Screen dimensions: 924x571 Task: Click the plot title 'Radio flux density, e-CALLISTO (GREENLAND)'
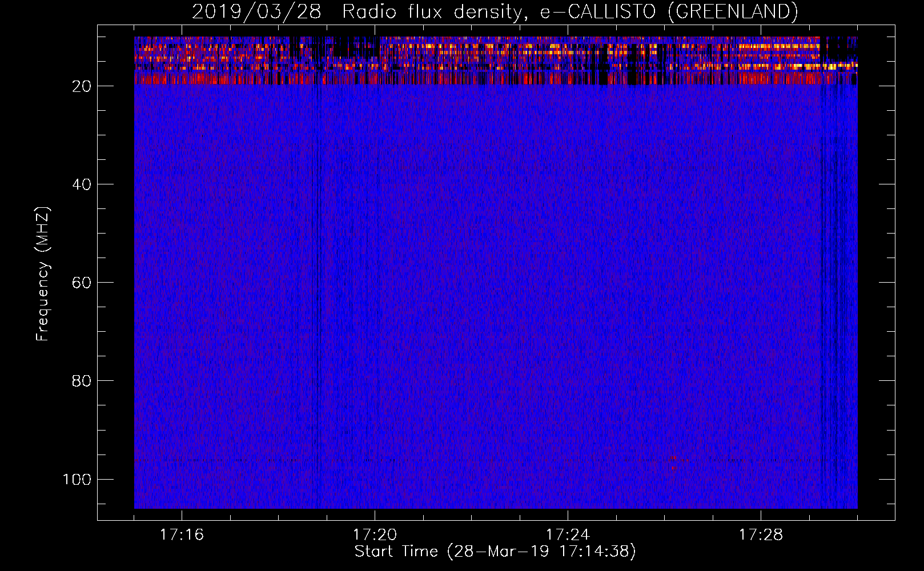click(570, 11)
